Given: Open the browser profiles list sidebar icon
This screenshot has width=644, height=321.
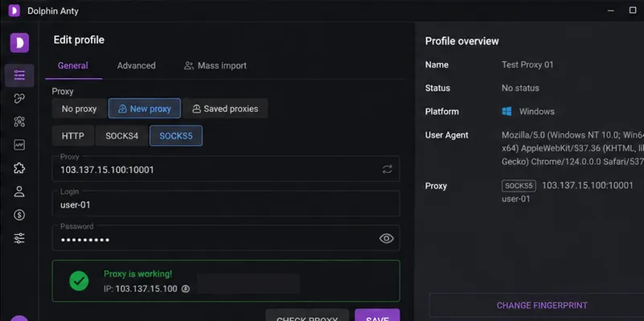Looking at the screenshot, I should coord(19,75).
